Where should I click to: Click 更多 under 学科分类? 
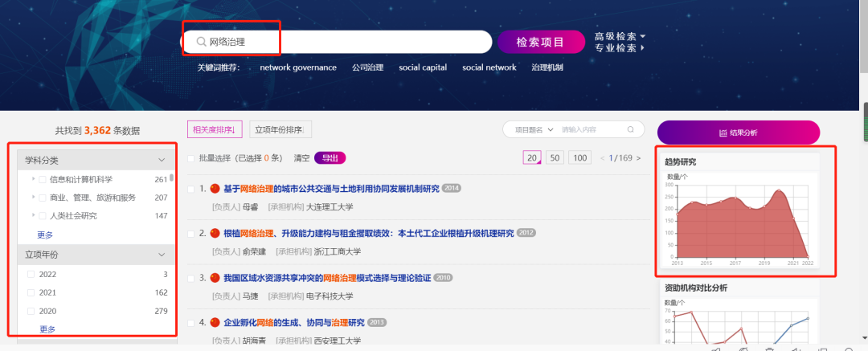click(45, 235)
